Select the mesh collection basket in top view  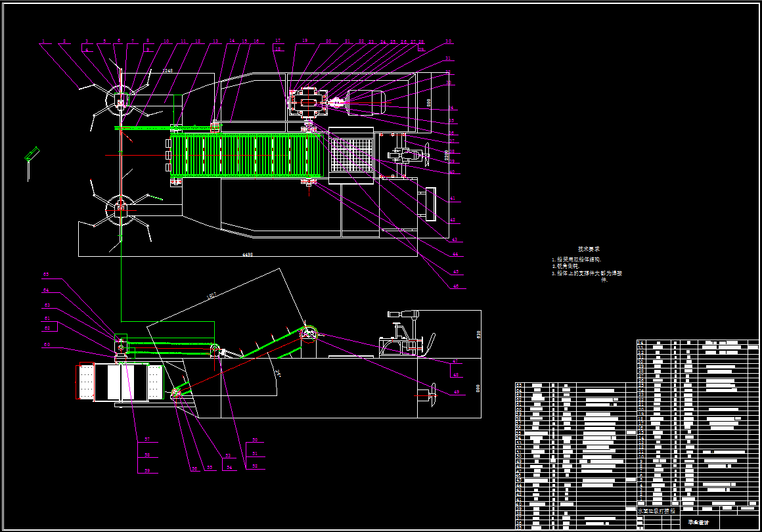pos(351,156)
